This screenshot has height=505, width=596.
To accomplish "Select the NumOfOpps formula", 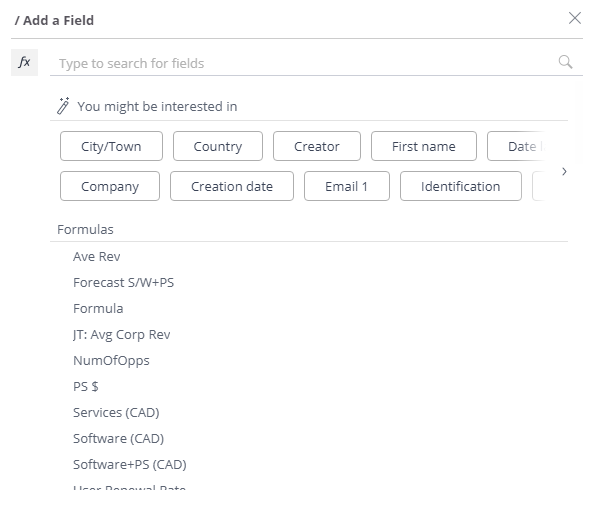I will pyautogui.click(x=111, y=361).
